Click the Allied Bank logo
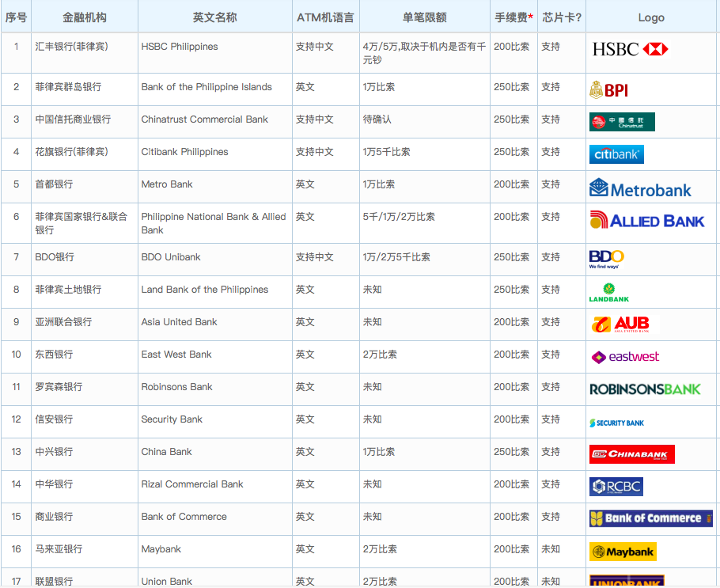The height and width of the screenshot is (588, 720). (646, 221)
